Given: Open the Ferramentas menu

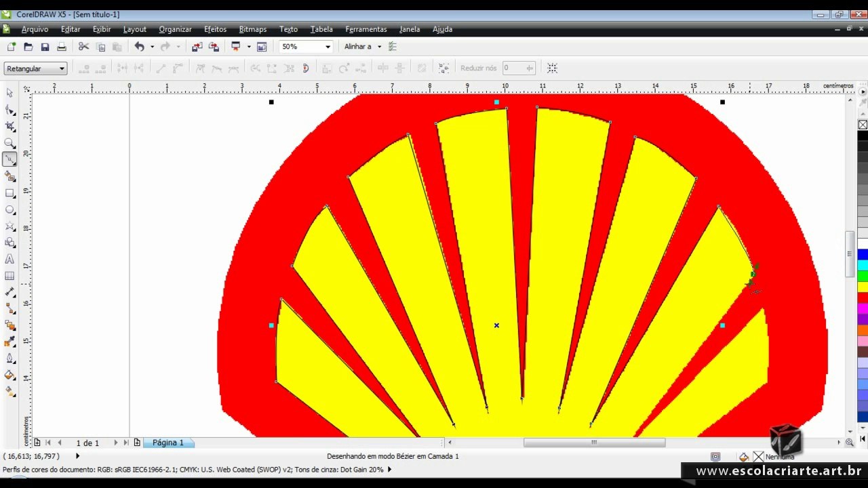Looking at the screenshot, I should tap(366, 29).
